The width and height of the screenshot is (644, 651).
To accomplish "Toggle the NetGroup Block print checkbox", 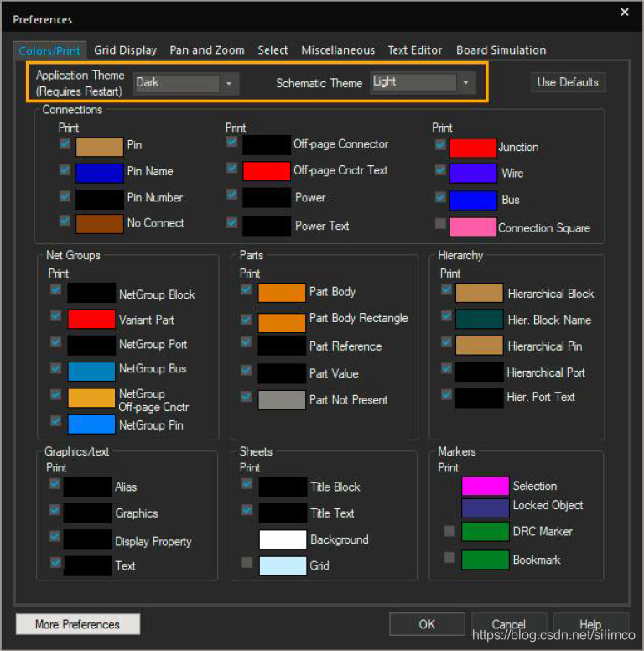I will 56,289.
